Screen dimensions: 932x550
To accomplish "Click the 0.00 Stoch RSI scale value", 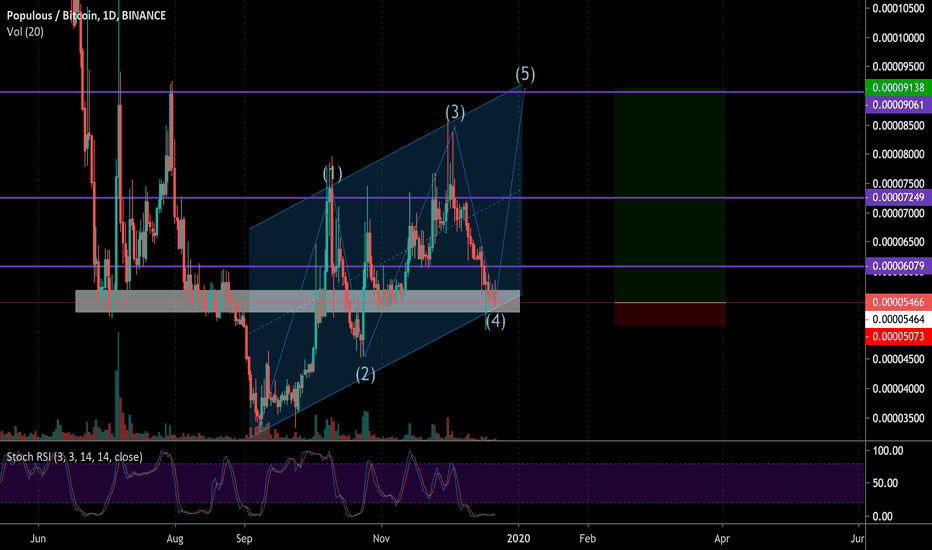I will (x=883, y=516).
